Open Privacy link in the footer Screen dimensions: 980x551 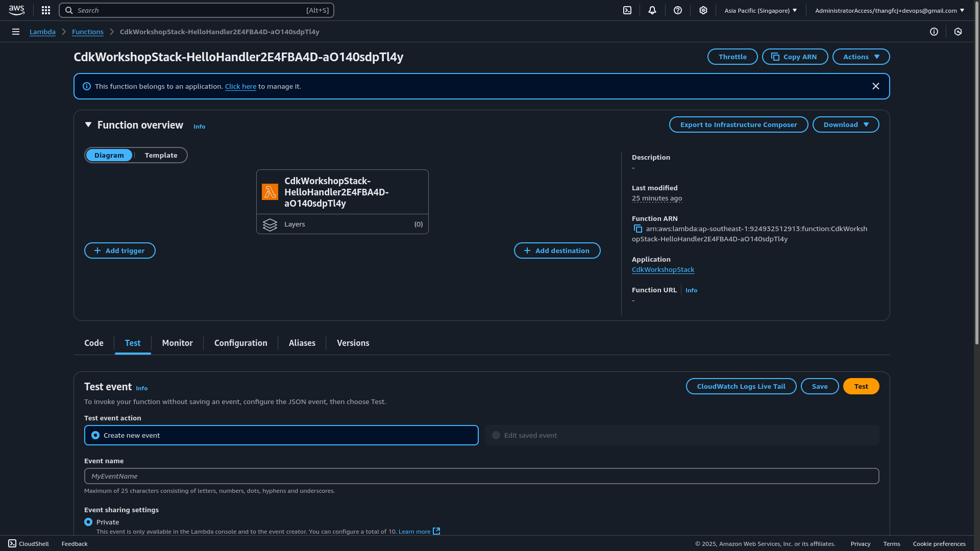point(861,543)
